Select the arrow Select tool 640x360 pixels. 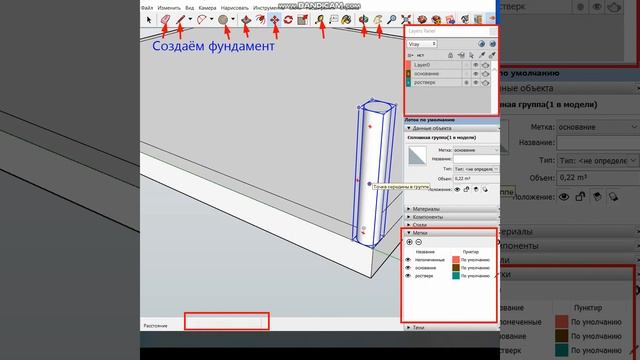(149, 19)
